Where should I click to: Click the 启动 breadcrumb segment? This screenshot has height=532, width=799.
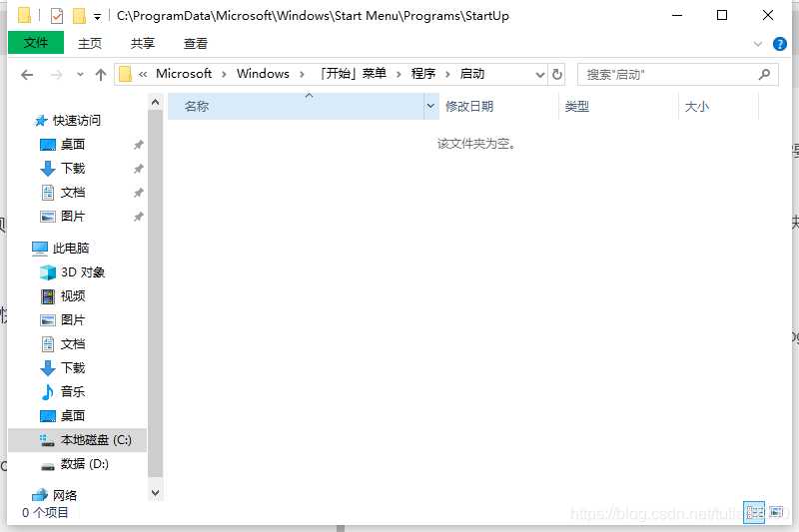(471, 74)
